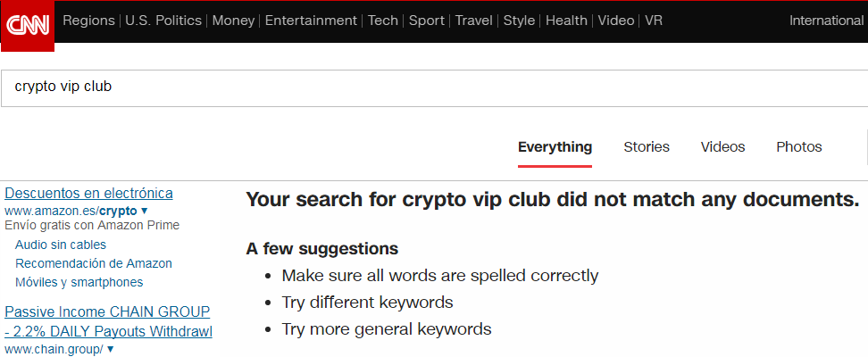Open the Passive Income CHAIN GROUP ad
Viewport: 868px width, 357px height.
(x=109, y=321)
